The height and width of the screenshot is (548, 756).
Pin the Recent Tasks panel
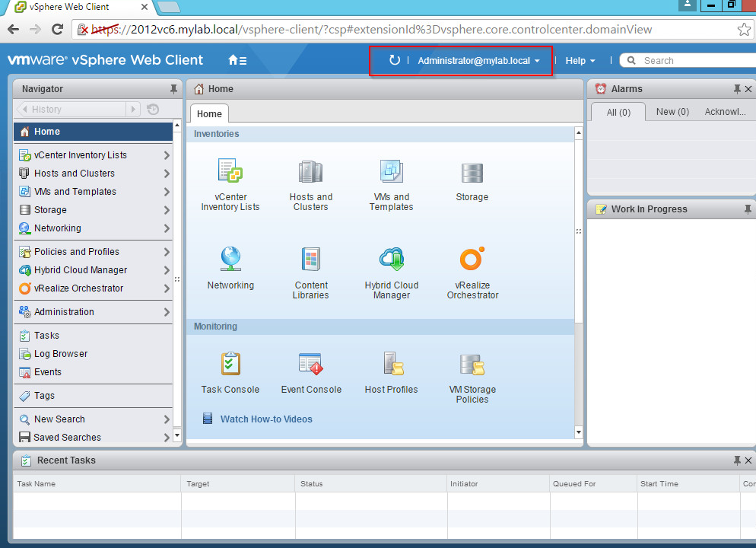737,460
